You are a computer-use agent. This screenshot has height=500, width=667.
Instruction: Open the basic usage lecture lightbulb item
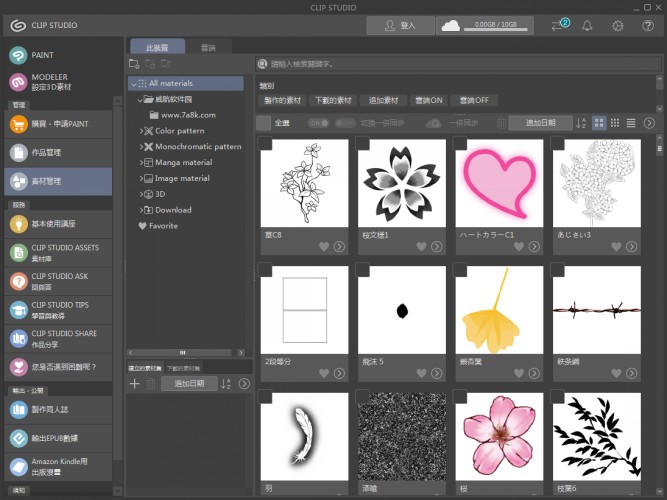click(58, 224)
